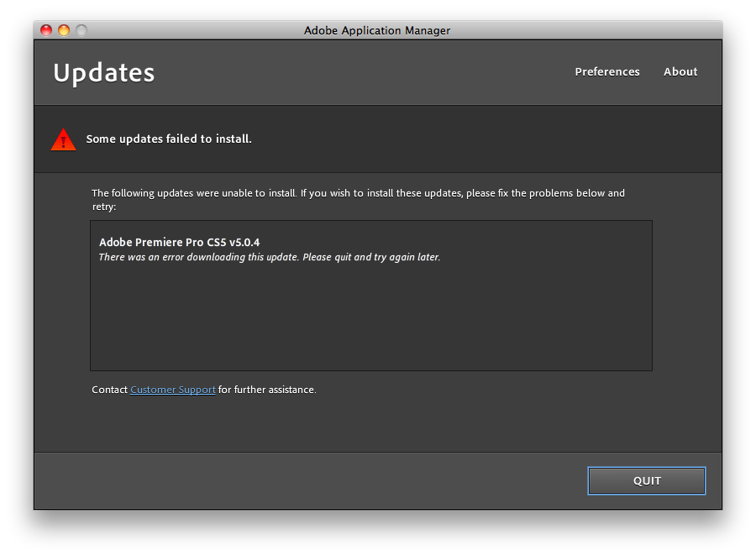Quit the updater with the QUIT button
756x556 pixels.
click(647, 480)
